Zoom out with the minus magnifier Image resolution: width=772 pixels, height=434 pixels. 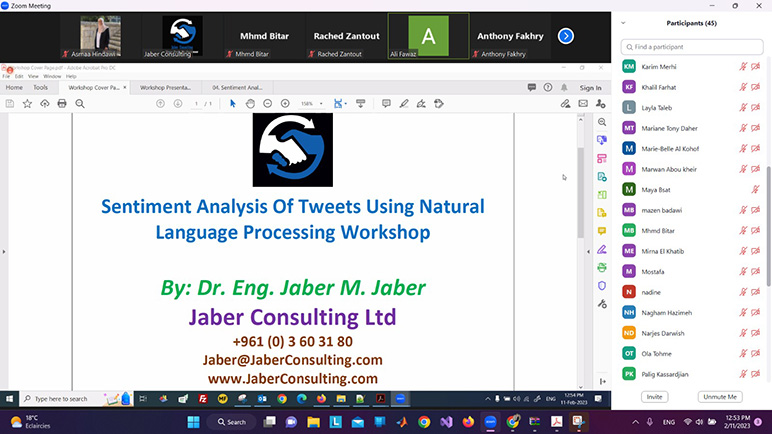point(267,103)
